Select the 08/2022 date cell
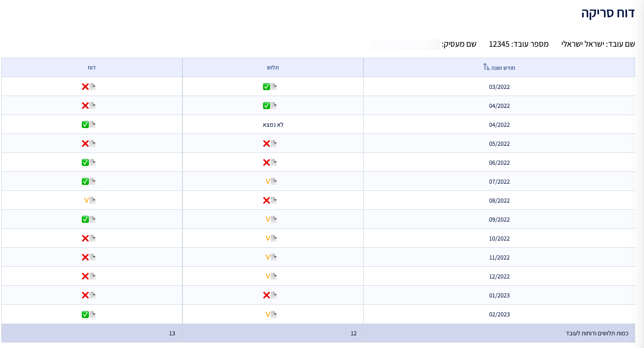Viewport: 644px width, 348px height. click(499, 201)
